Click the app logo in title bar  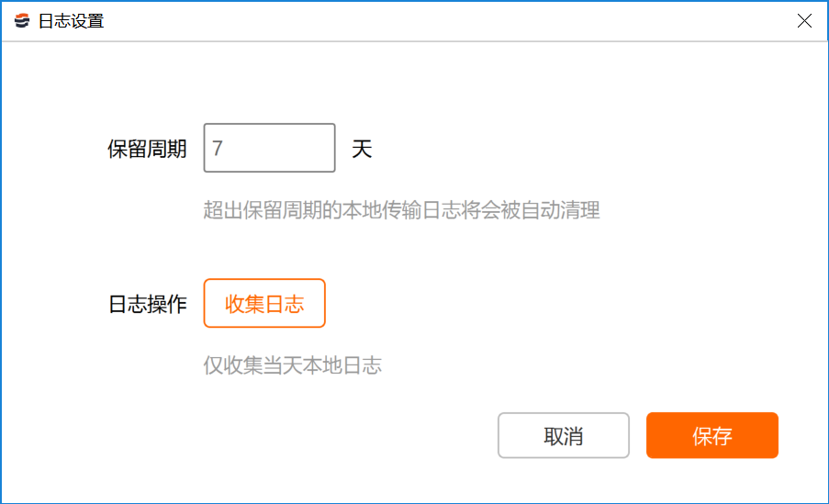pos(22,21)
